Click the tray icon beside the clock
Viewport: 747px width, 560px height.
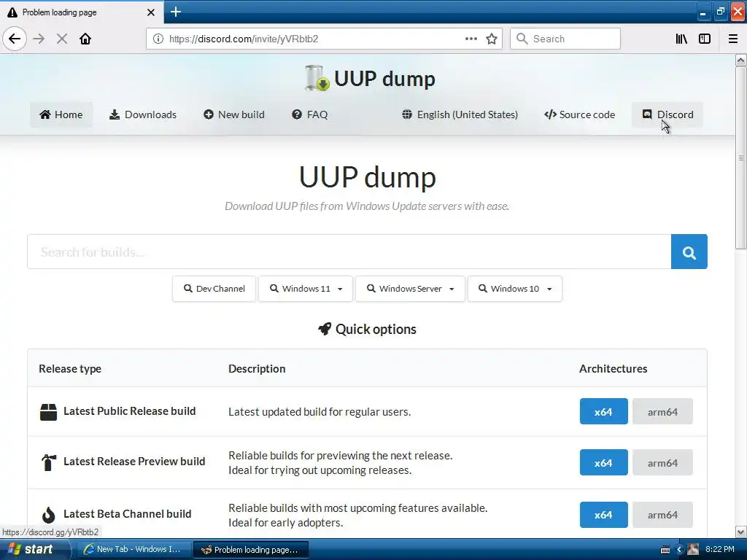point(693,550)
